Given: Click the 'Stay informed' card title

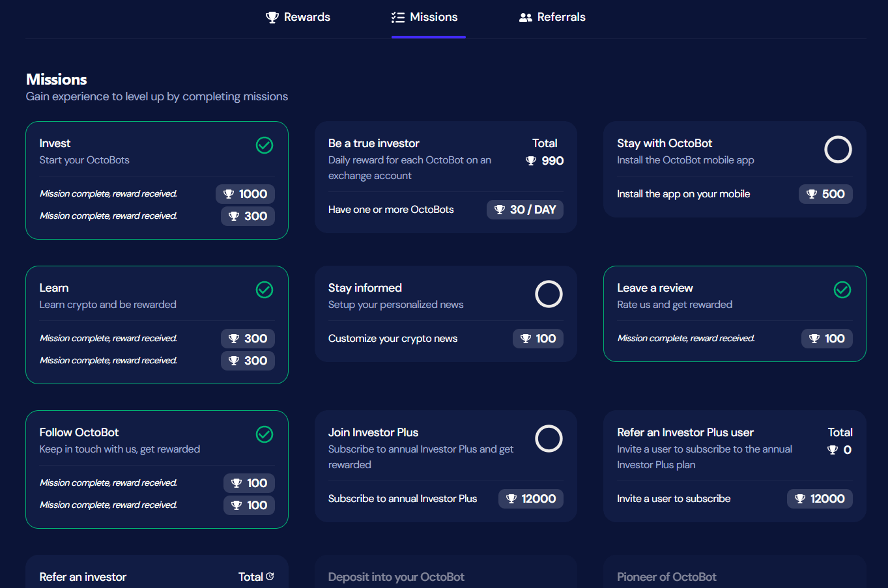Looking at the screenshot, I should point(365,288).
